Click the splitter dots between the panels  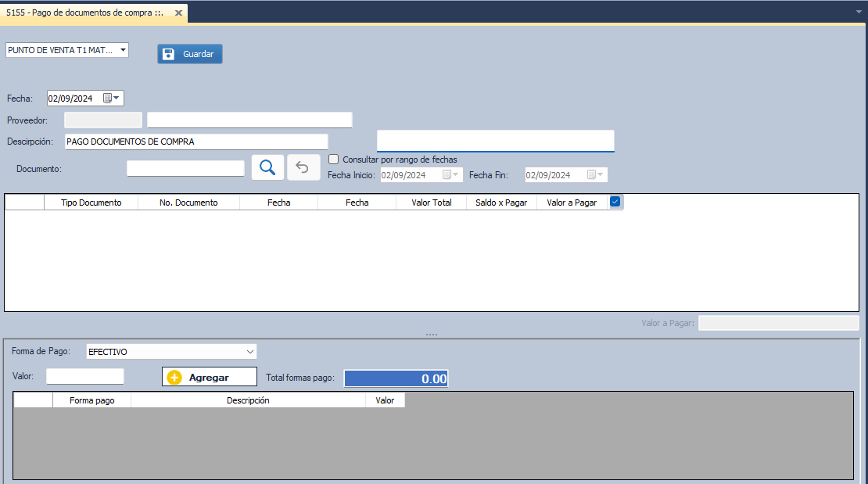(x=432, y=335)
